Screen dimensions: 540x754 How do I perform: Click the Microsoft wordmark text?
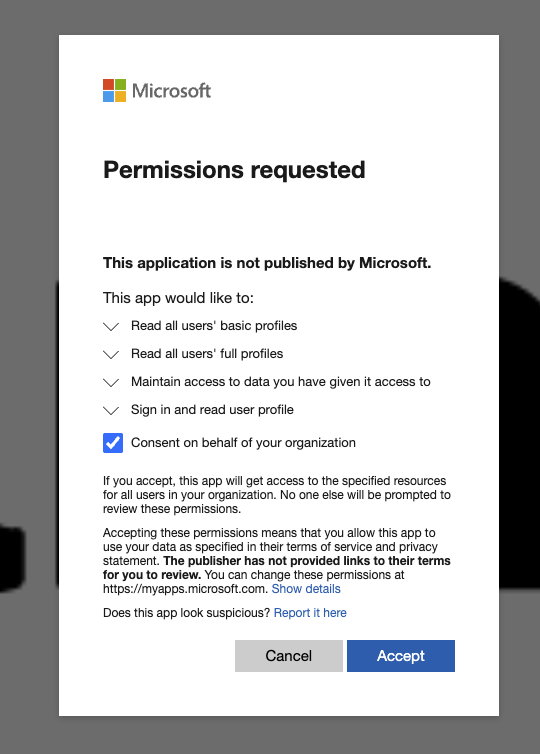click(171, 90)
